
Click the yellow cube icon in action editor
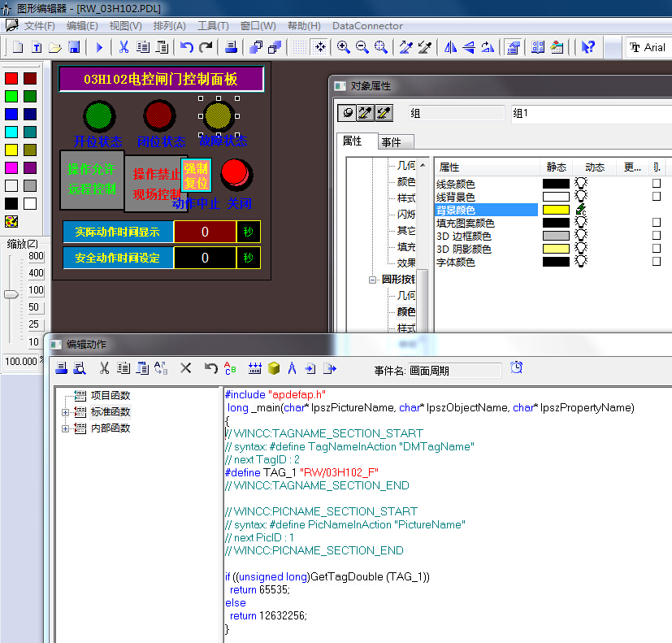274,368
